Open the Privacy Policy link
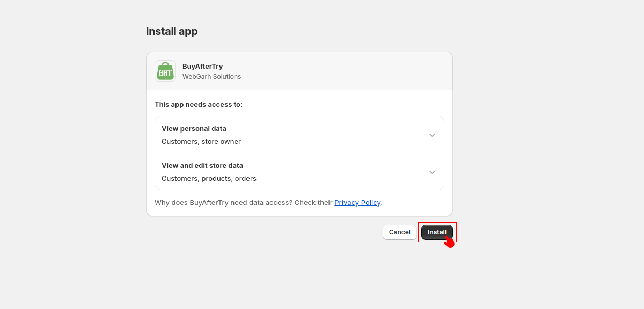 [x=357, y=203]
